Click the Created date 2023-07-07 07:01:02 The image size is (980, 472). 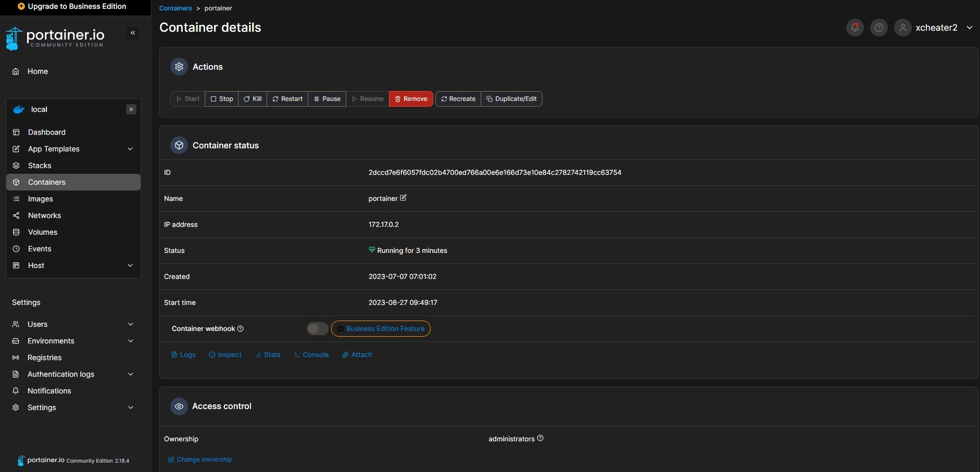[403, 276]
